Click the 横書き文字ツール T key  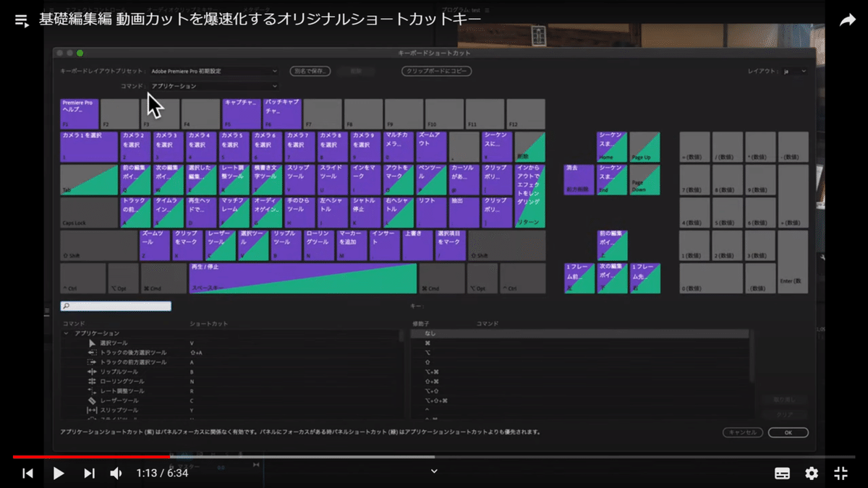coord(268,180)
